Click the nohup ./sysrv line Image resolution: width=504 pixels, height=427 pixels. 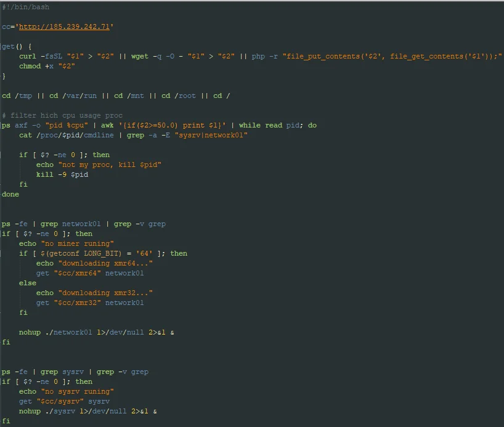pos(87,411)
